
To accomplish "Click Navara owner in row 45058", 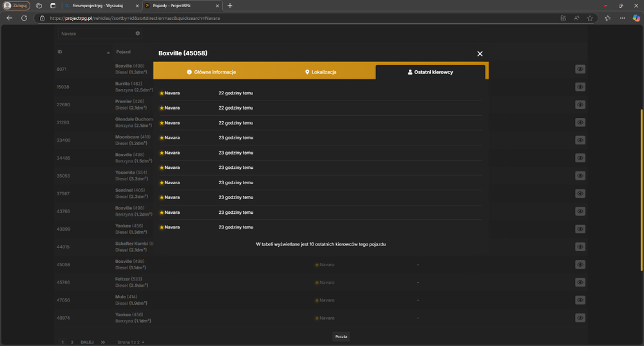I will (325, 265).
